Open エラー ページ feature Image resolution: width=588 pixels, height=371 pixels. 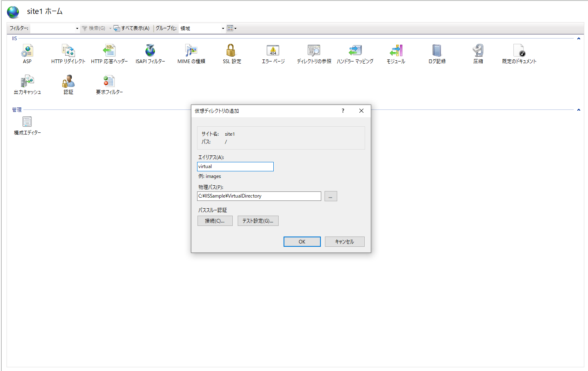(x=273, y=54)
